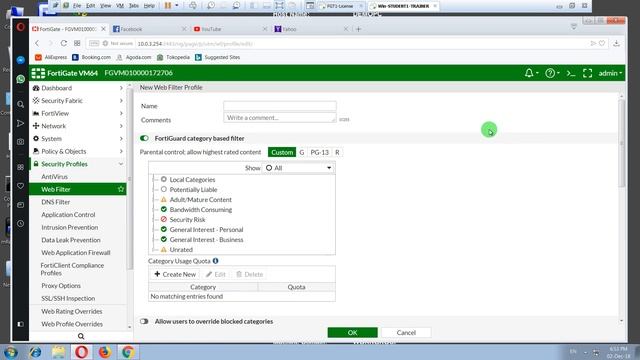Select Security Risk category
The image size is (640, 360).
pos(187,219)
